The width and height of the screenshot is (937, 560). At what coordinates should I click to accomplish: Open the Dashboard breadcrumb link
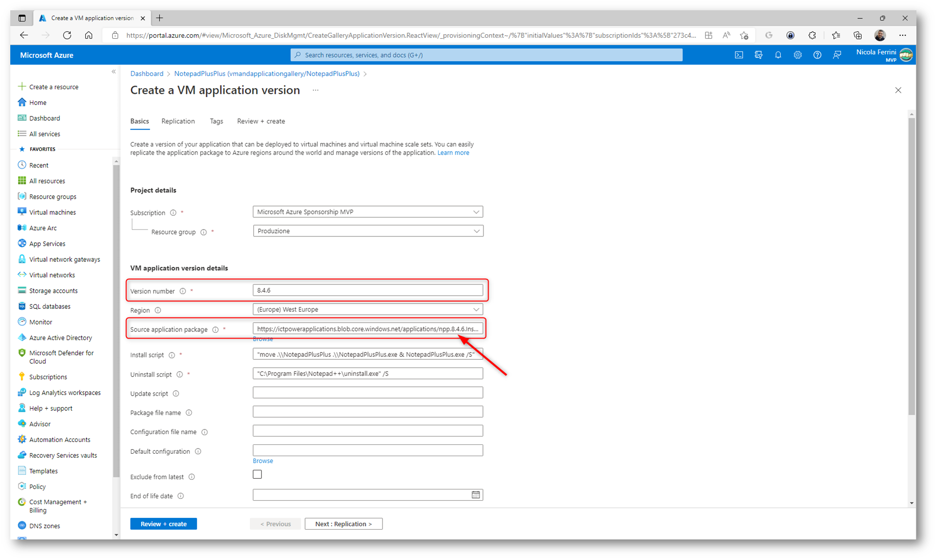pos(146,74)
